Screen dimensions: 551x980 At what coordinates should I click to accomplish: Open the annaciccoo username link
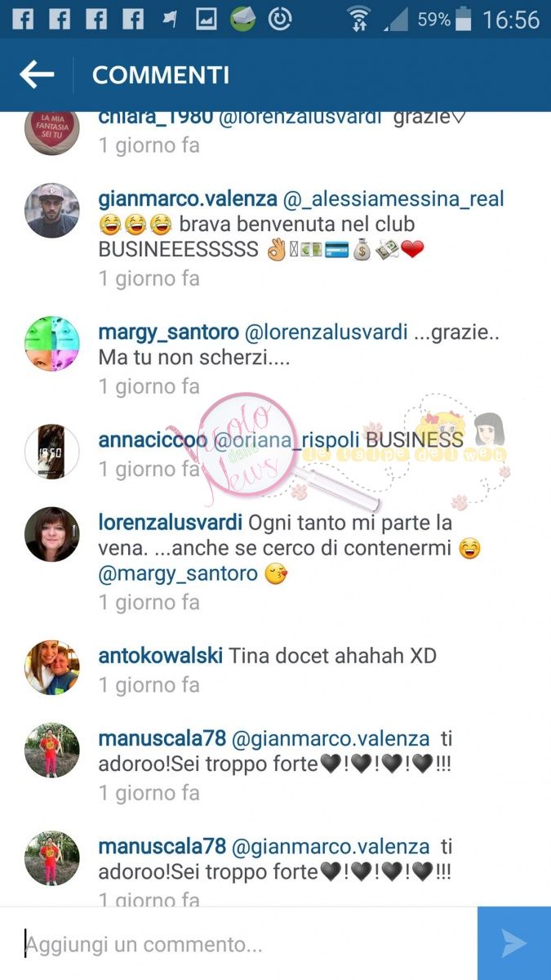coord(153,440)
